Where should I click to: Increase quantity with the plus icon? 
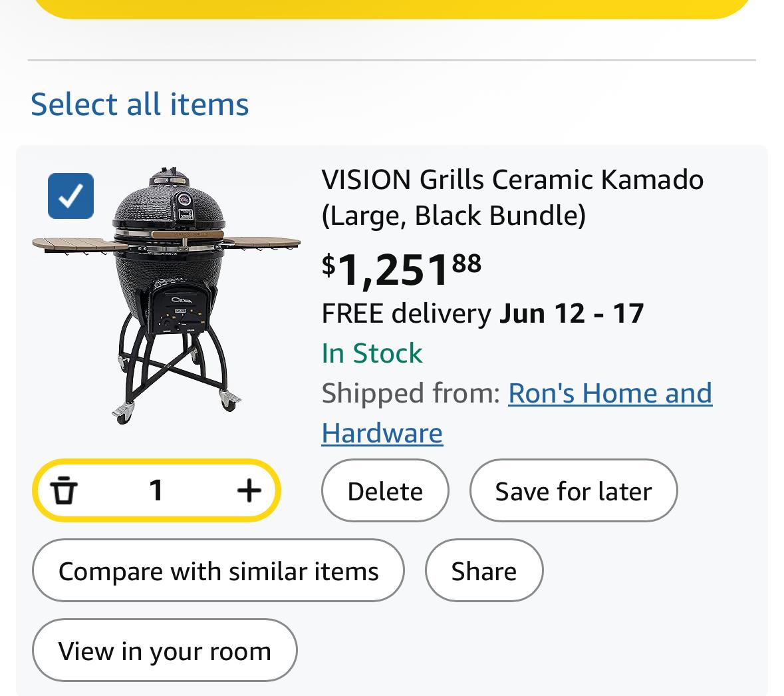point(249,490)
